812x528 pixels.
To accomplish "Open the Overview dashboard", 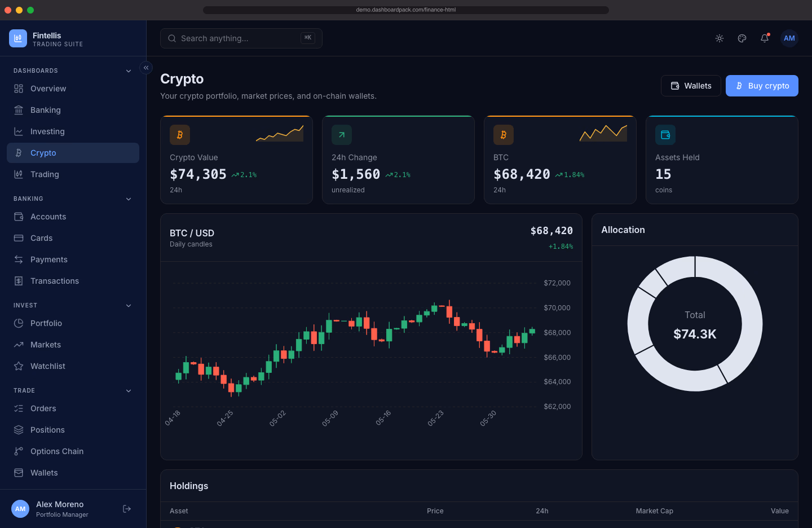I will click(x=73, y=89).
